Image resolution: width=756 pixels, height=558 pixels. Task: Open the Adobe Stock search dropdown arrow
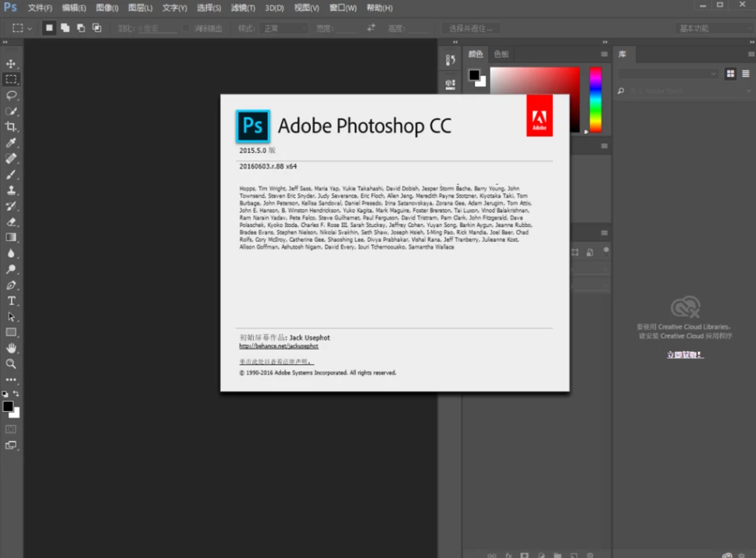748,91
